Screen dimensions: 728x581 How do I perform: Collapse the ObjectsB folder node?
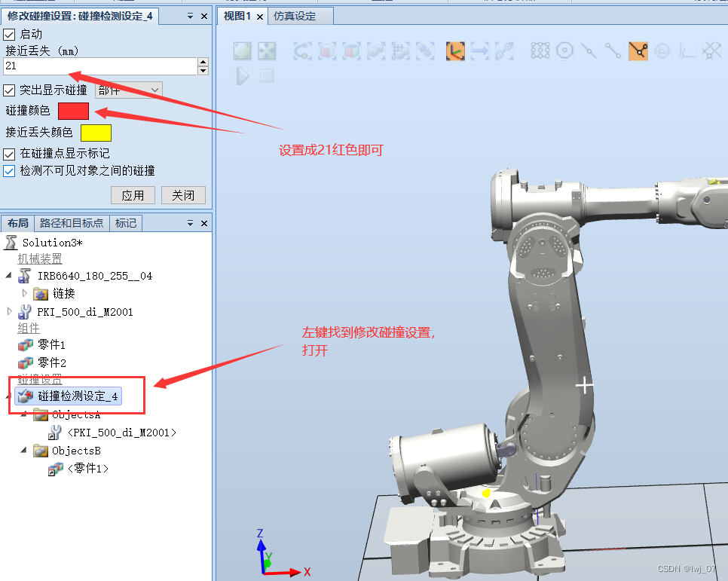[23, 450]
